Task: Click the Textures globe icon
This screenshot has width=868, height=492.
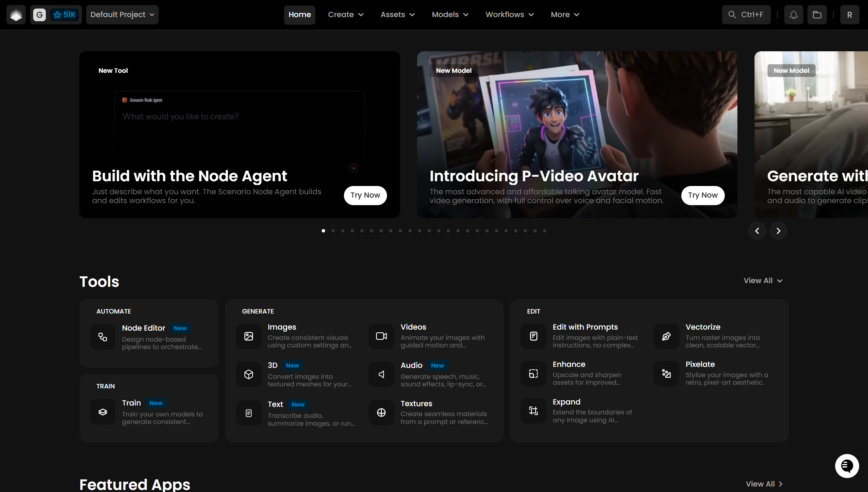Action: [x=381, y=413]
